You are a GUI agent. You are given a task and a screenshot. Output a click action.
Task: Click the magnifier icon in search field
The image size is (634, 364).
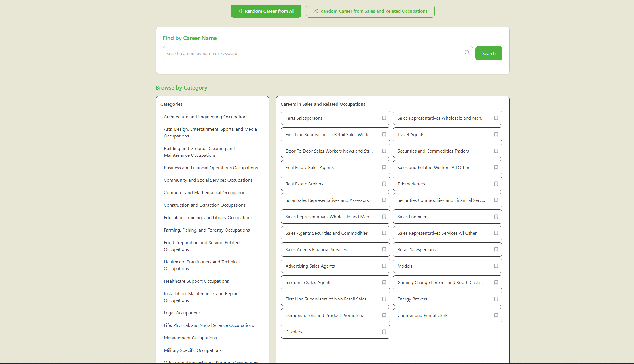click(467, 53)
